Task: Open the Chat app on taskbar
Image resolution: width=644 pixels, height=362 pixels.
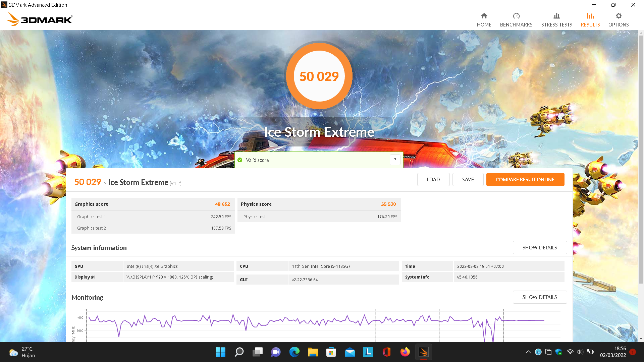Action: pyautogui.click(x=276, y=352)
